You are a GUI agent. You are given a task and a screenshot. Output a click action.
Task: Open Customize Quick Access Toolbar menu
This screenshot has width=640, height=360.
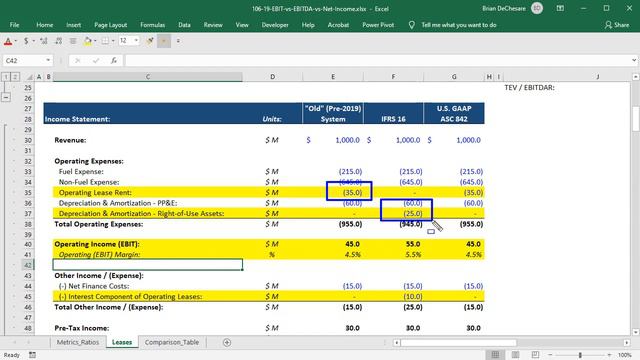(178, 41)
